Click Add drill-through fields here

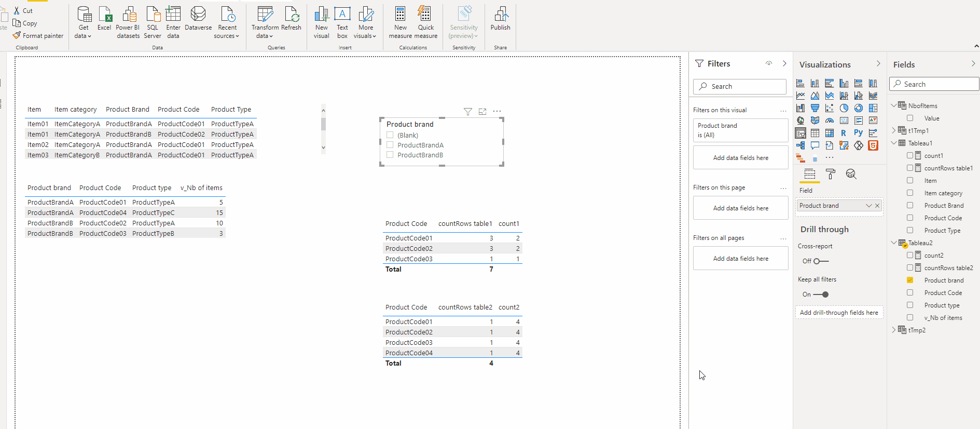pos(839,313)
